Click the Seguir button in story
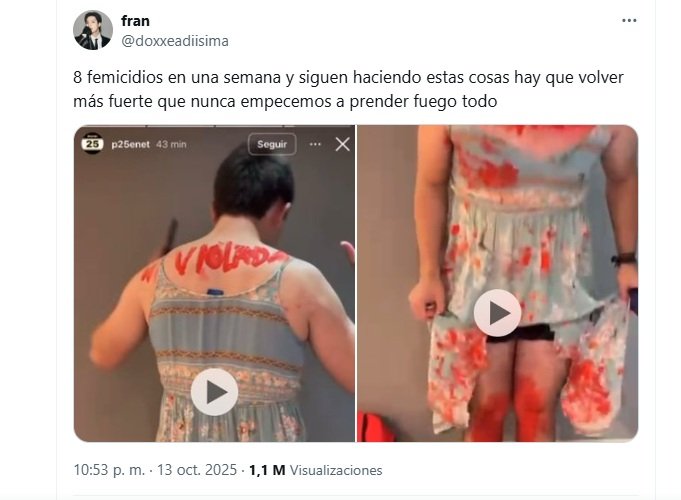The height and width of the screenshot is (500, 681). coord(272,144)
